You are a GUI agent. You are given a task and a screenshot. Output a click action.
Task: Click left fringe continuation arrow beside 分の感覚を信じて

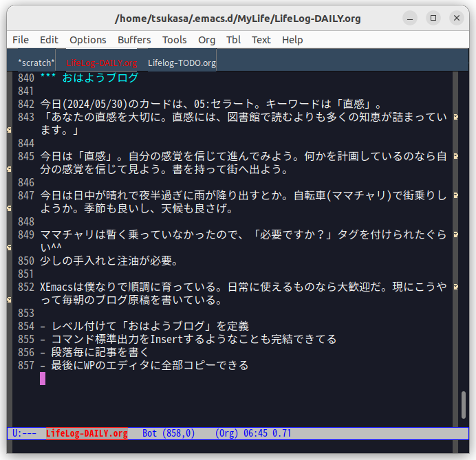[x=10, y=169]
